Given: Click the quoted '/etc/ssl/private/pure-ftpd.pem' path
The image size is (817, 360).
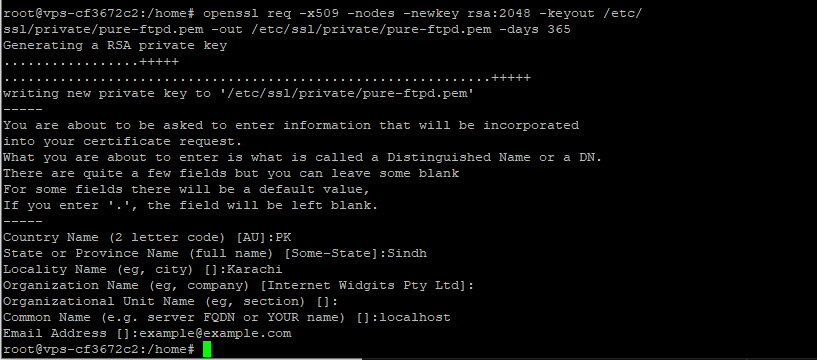Looking at the screenshot, I should pos(346,94).
